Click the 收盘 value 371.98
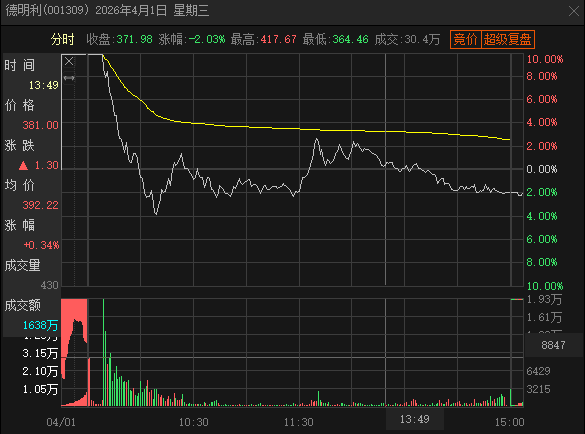 [134, 39]
